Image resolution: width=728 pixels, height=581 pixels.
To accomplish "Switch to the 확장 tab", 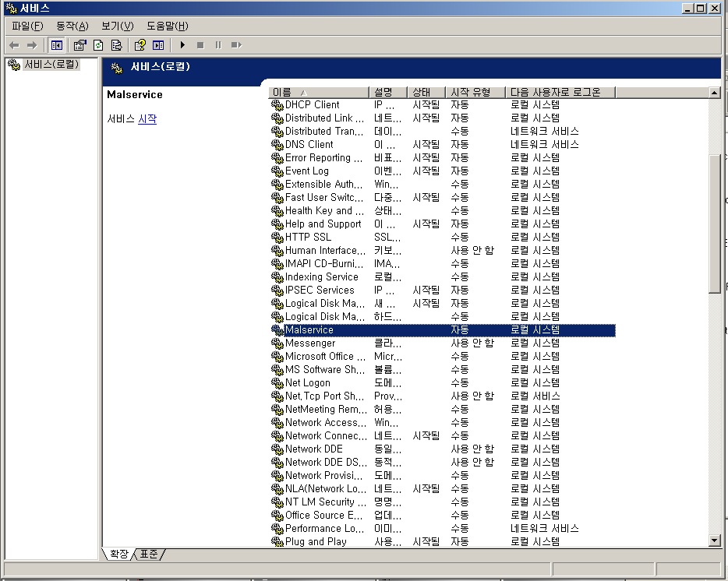I will click(x=119, y=554).
